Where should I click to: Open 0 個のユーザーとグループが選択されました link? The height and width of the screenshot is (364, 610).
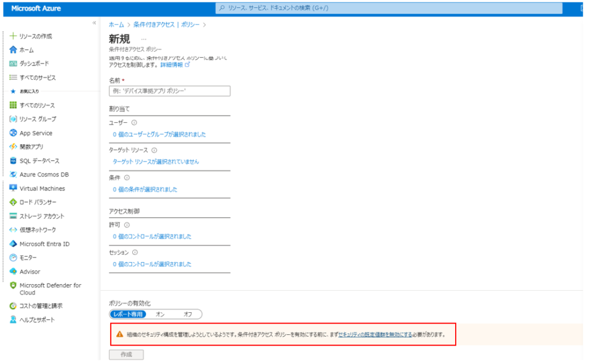[x=159, y=134]
